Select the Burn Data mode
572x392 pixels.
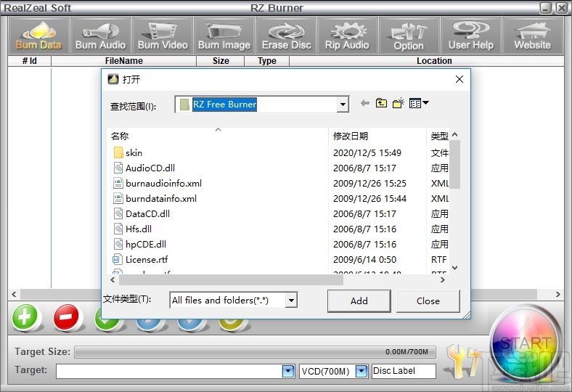click(x=38, y=36)
